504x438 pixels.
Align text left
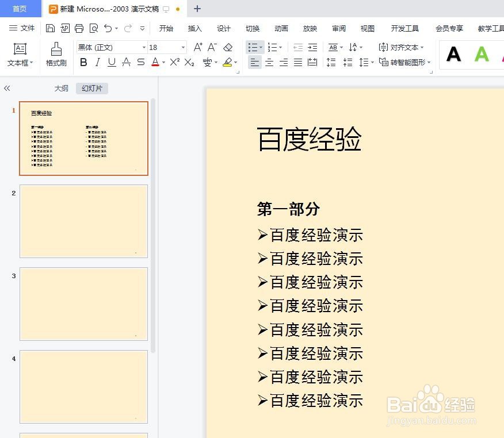coord(254,62)
